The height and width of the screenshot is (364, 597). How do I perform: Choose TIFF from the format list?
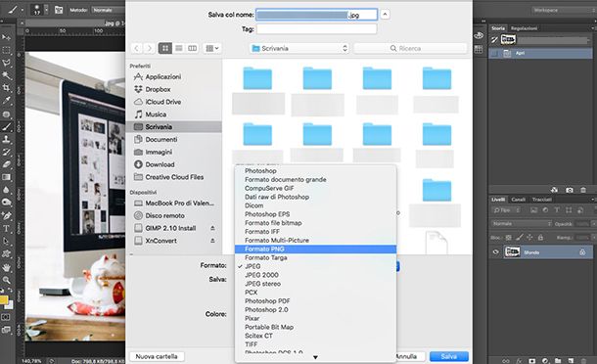(316, 344)
